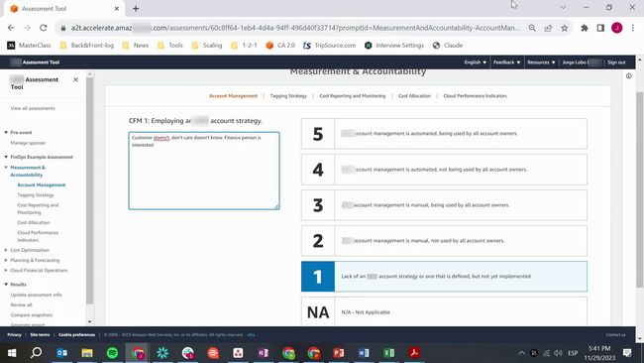This screenshot has width=644, height=363.
Task: Click the View all assessments link
Action: (33, 108)
